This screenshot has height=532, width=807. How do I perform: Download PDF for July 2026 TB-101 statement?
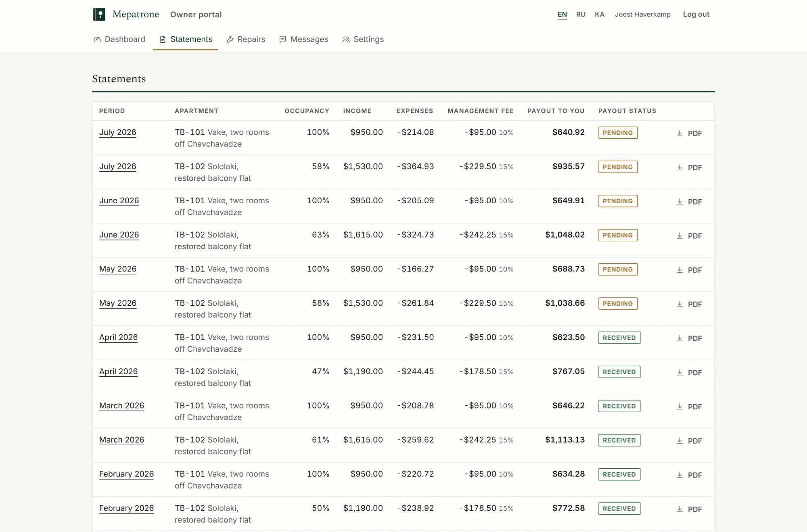[x=689, y=133]
